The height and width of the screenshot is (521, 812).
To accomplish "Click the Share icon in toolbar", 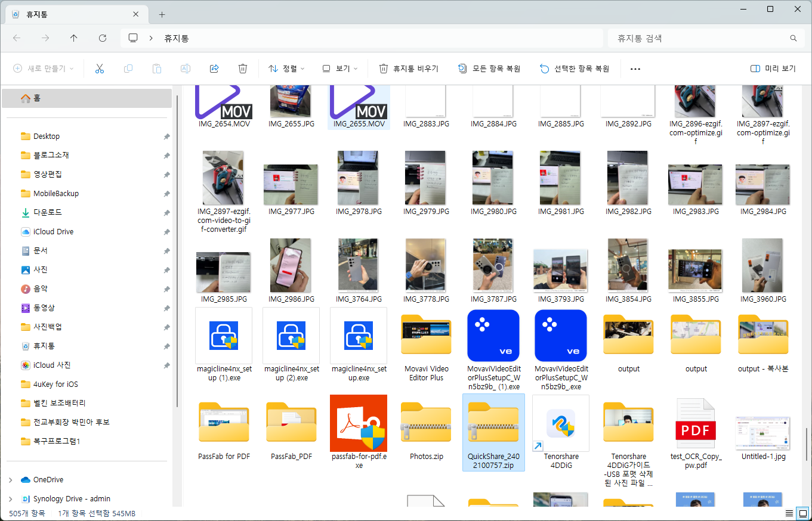I will (214, 69).
